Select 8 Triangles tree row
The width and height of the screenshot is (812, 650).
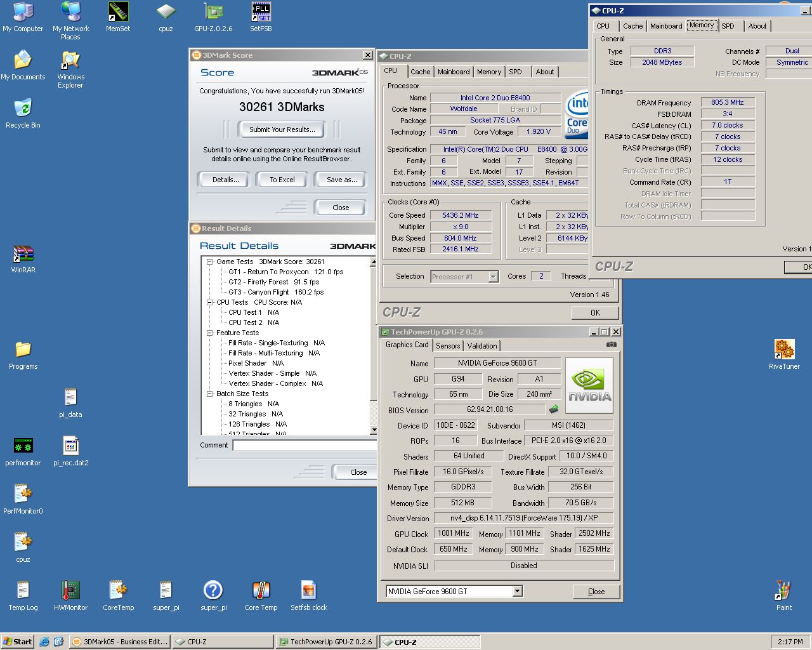click(x=254, y=404)
